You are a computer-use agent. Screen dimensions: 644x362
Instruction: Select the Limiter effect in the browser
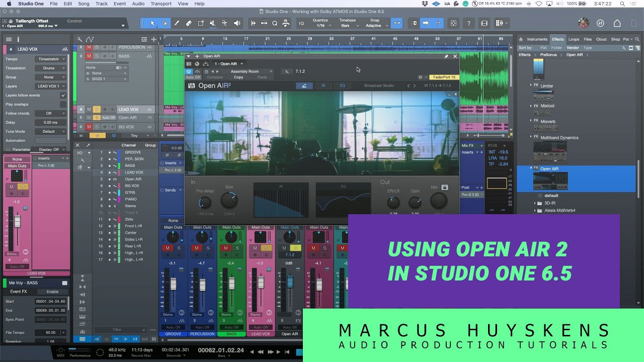546,86
